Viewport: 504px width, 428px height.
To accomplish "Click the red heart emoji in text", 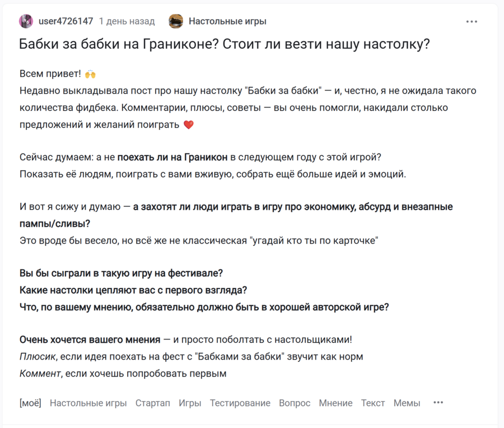I will pyautogui.click(x=188, y=124).
